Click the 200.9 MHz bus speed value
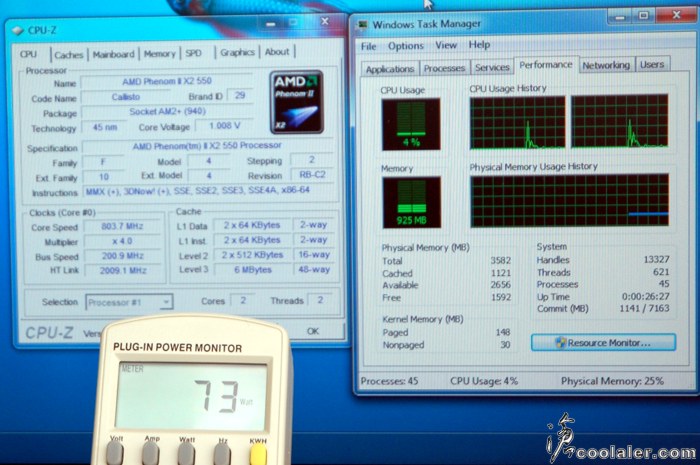Viewport: 700px width, 465px height. (x=122, y=256)
